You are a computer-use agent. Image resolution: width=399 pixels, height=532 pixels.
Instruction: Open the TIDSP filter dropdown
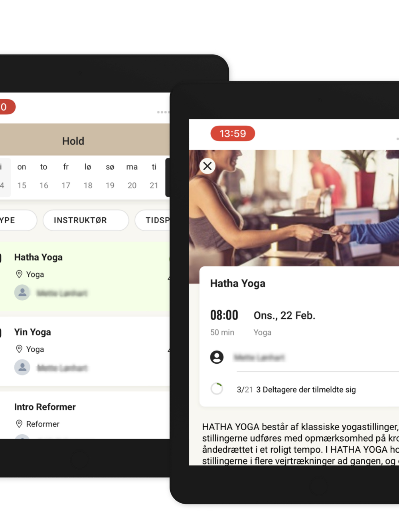pyautogui.click(x=152, y=220)
